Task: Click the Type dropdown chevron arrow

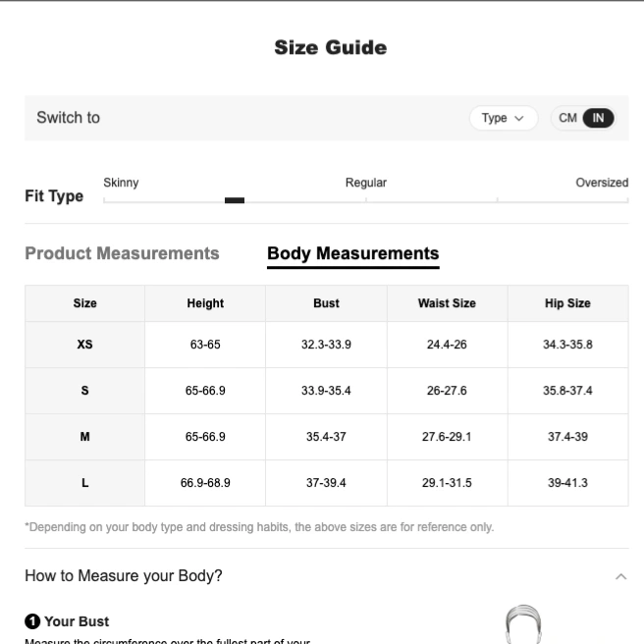Action: [519, 119]
